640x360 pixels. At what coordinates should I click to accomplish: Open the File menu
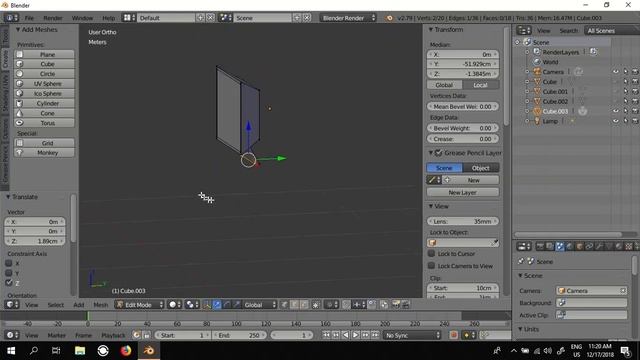29,18
